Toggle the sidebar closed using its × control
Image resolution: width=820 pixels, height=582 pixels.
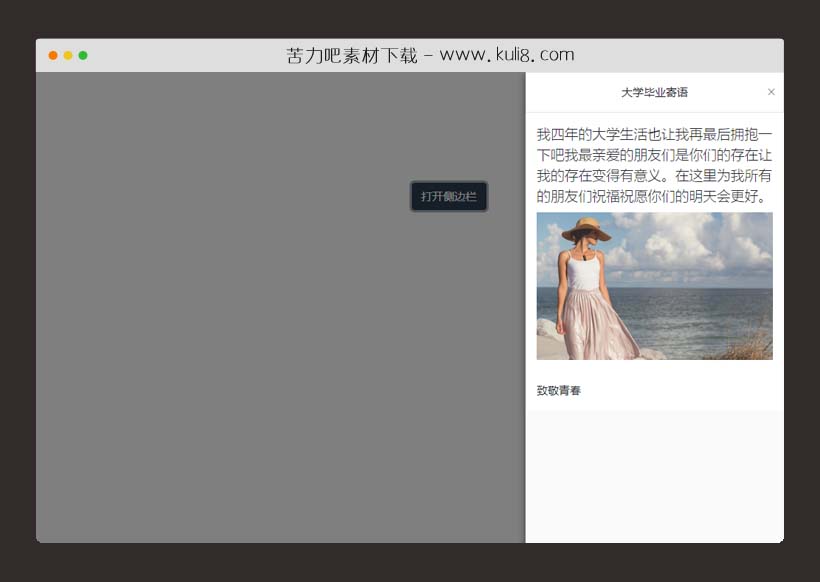[x=771, y=92]
